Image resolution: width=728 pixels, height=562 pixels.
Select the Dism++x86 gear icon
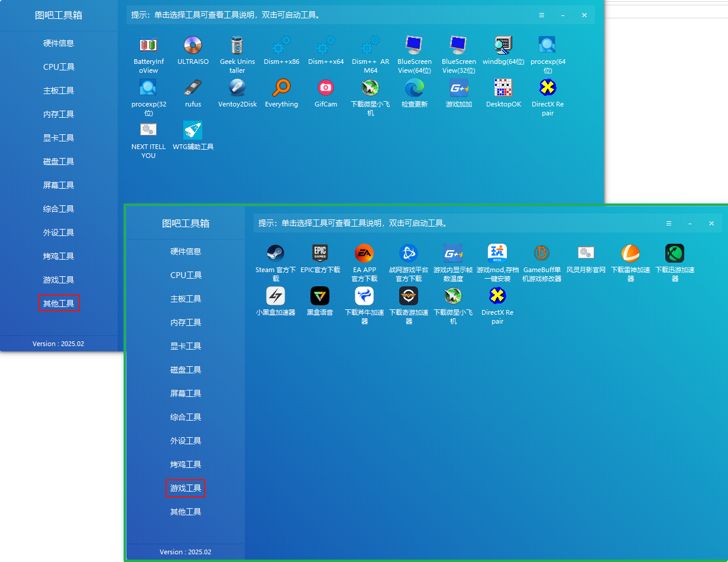point(282,45)
